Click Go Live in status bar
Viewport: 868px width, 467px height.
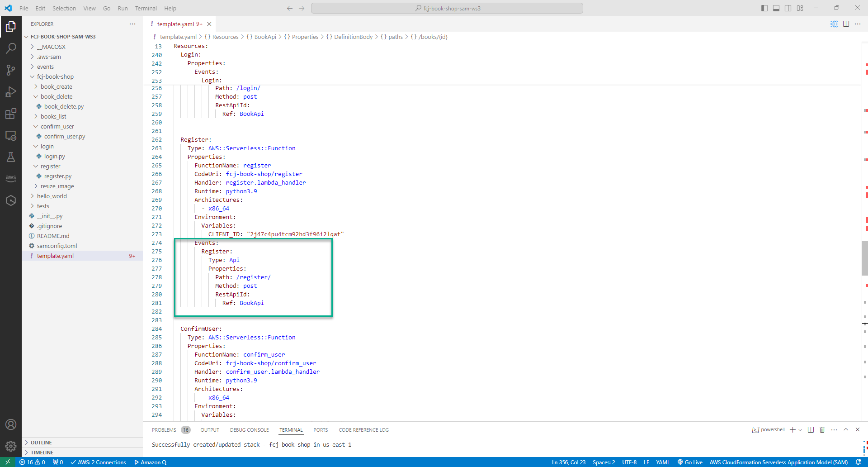click(690, 462)
